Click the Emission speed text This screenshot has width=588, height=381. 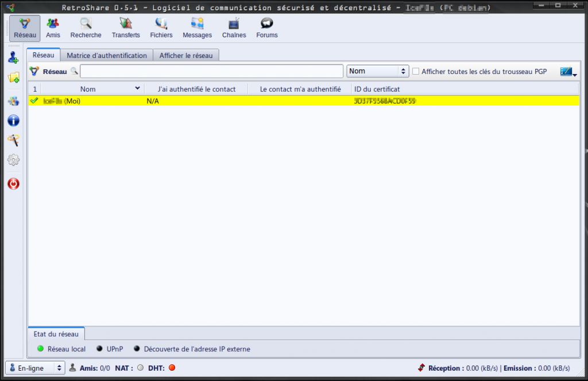point(537,368)
